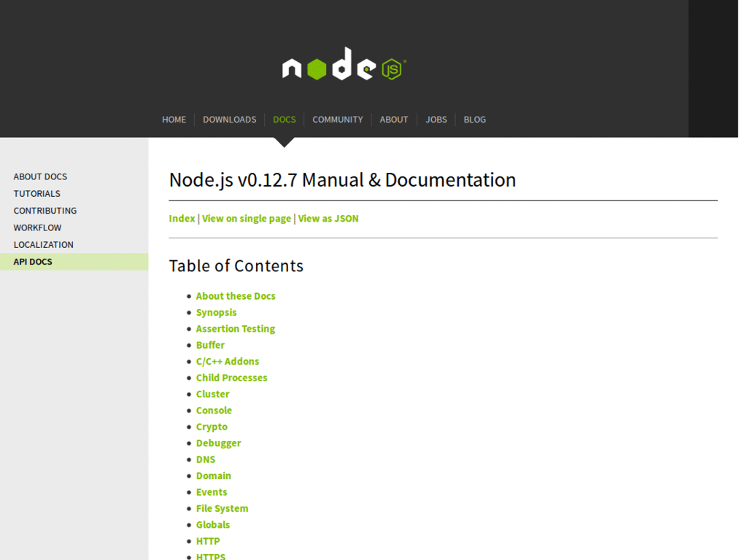Open the HTTP documentation link
Image resolution: width=747 pixels, height=560 pixels.
click(x=208, y=541)
